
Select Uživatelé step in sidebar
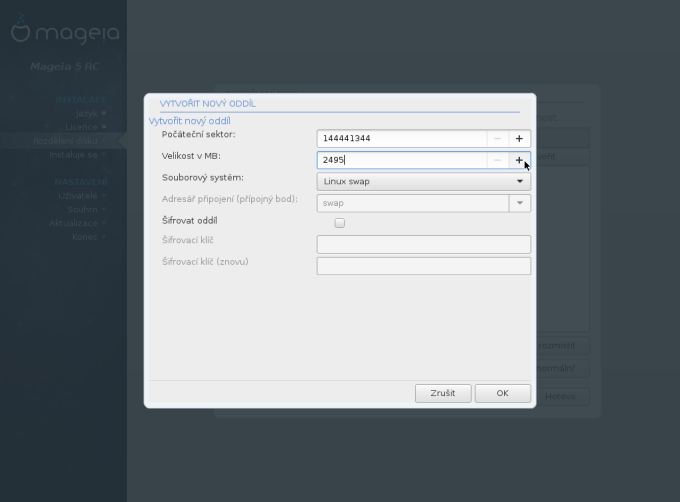(x=78, y=196)
